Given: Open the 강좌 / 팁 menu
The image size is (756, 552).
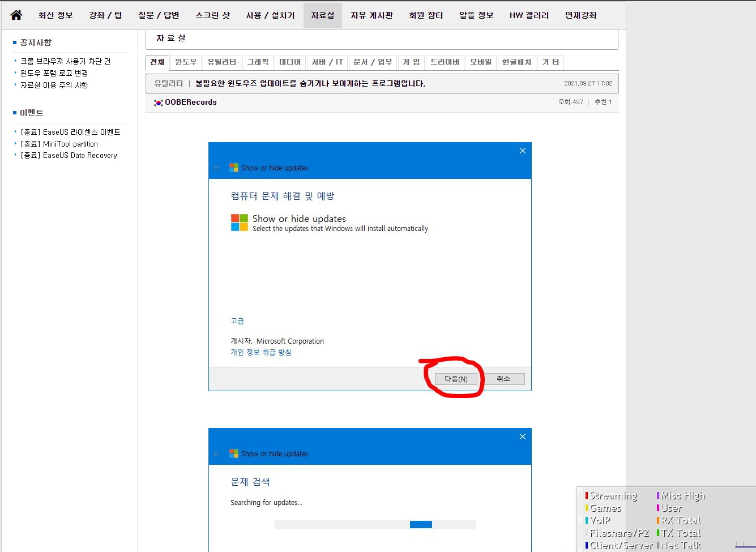Looking at the screenshot, I should coord(105,15).
